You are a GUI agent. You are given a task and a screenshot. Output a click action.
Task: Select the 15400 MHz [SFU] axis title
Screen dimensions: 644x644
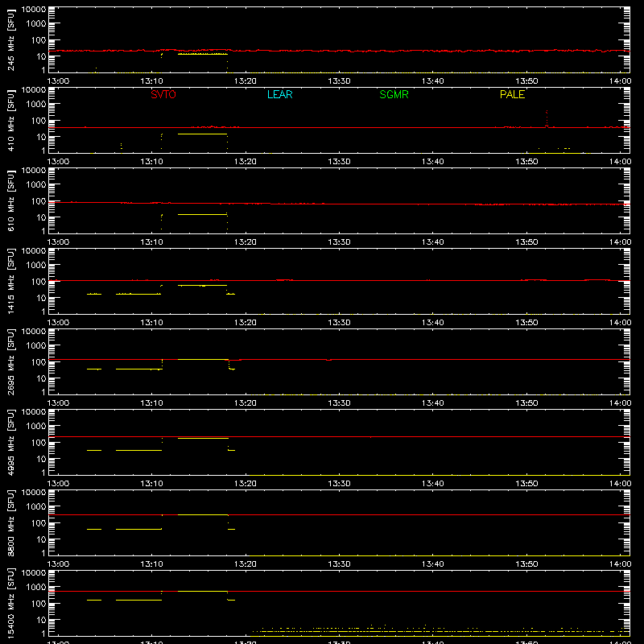tap(10, 603)
